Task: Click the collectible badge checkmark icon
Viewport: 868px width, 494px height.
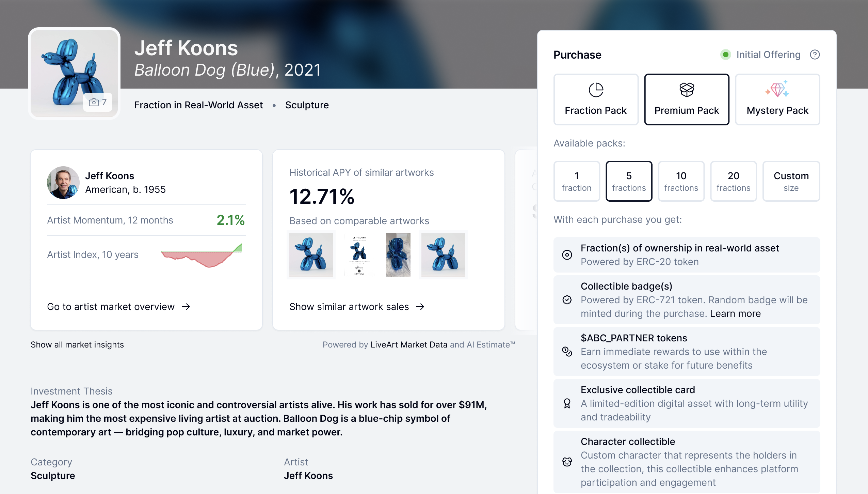Action: click(x=567, y=300)
